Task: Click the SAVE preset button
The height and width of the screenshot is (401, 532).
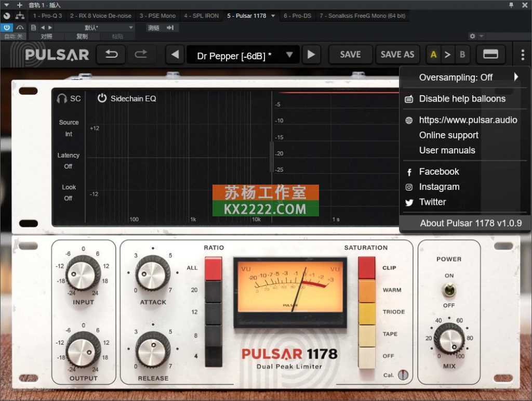Action: (x=351, y=54)
